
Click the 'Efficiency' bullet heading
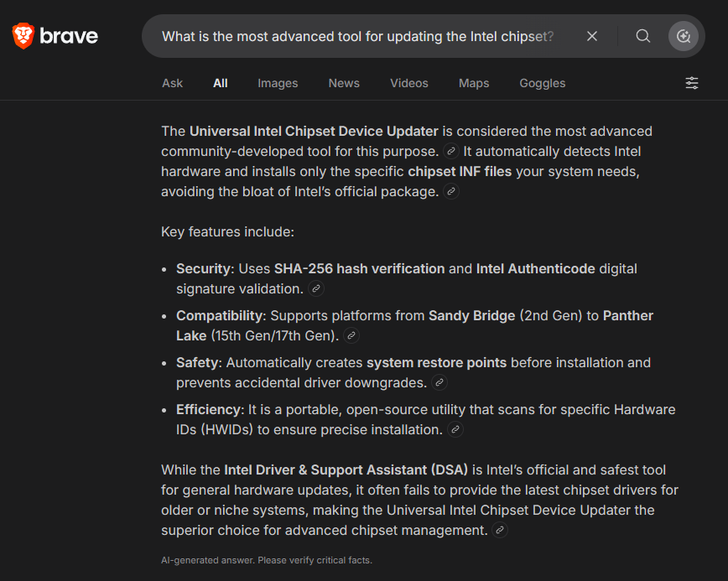tap(207, 409)
